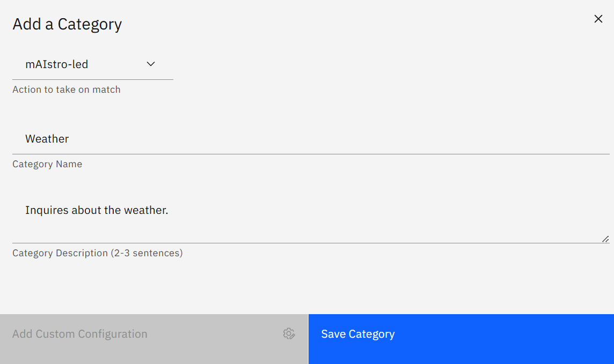Focus the Category Description textarea
The height and width of the screenshot is (364, 614).
click(311, 219)
